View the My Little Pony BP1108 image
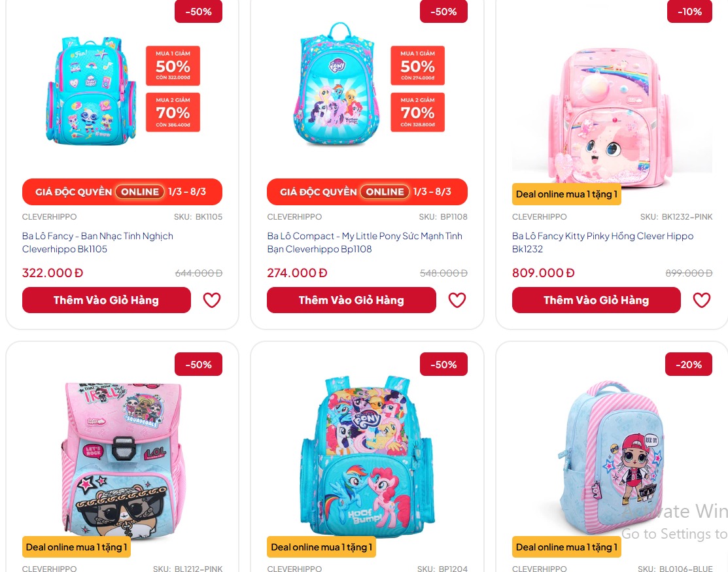Screen dimensions: 728x572 [337, 84]
